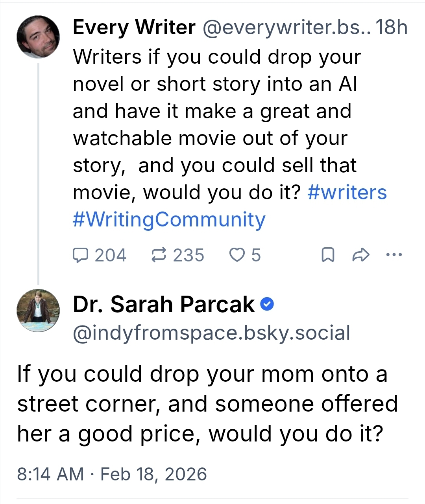The image size is (425, 504).
Task: Open Every Writer's profile avatar
Action: pos(38,37)
